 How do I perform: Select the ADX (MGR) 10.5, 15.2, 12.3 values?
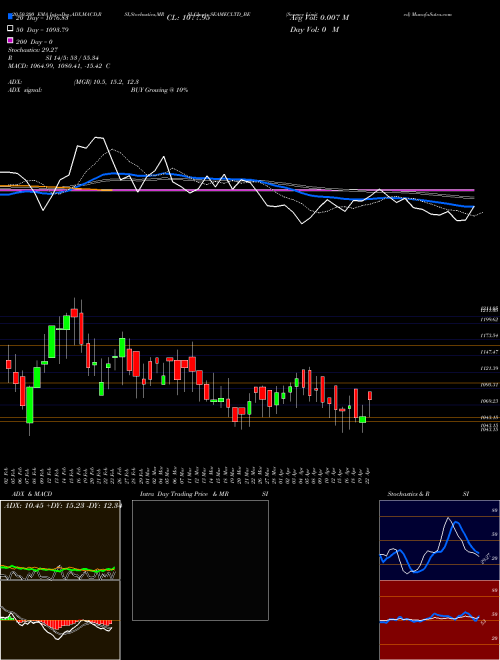click(106, 82)
